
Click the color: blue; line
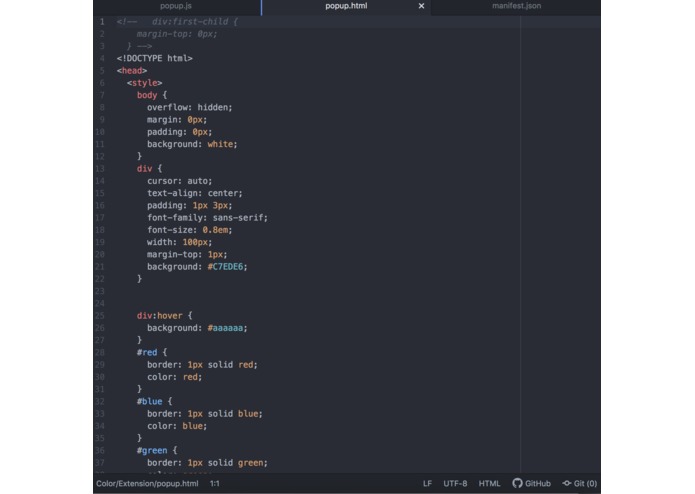[x=177, y=426]
